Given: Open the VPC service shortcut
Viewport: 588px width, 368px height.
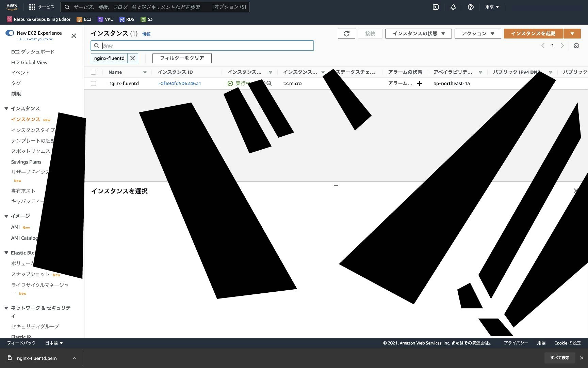Looking at the screenshot, I should point(105,19).
